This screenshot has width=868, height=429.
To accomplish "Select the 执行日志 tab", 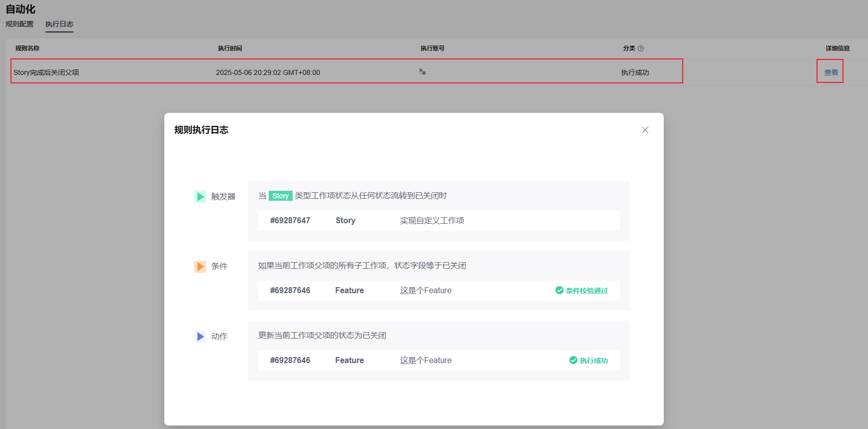I will 59,24.
